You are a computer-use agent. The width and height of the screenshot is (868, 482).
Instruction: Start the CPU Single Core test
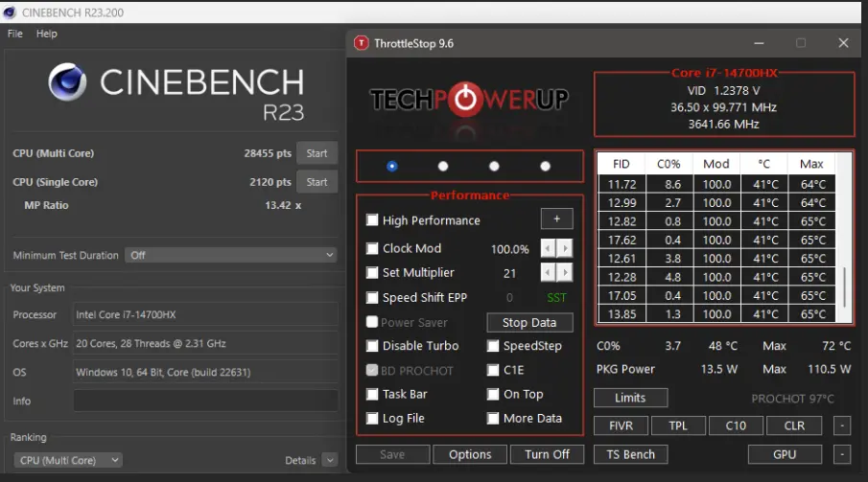point(317,182)
